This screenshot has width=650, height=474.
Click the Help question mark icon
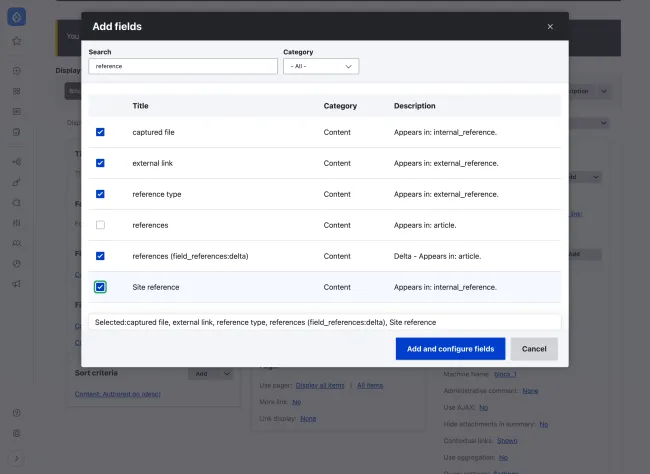[16, 412]
